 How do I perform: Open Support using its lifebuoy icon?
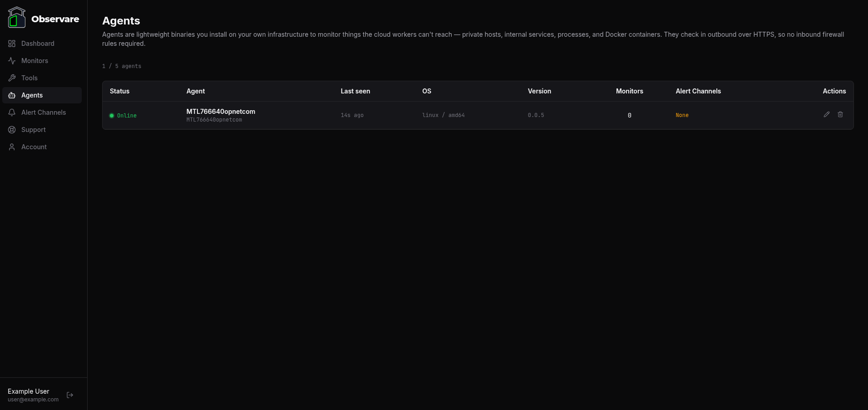pos(12,130)
